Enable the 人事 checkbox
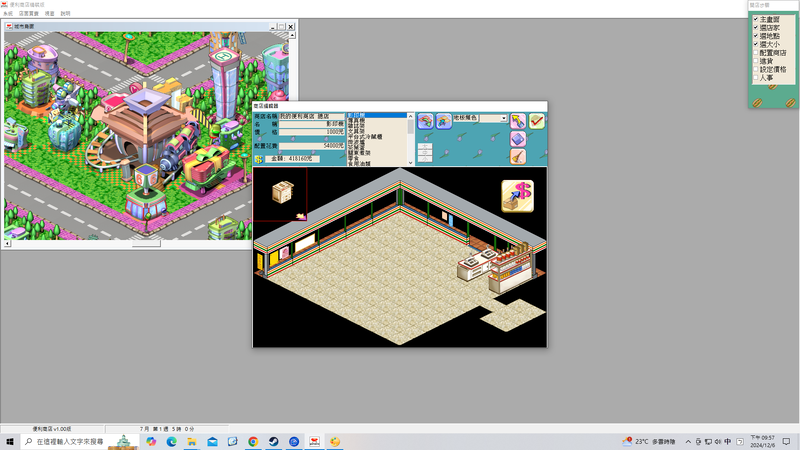The height and width of the screenshot is (450, 800). 756,78
